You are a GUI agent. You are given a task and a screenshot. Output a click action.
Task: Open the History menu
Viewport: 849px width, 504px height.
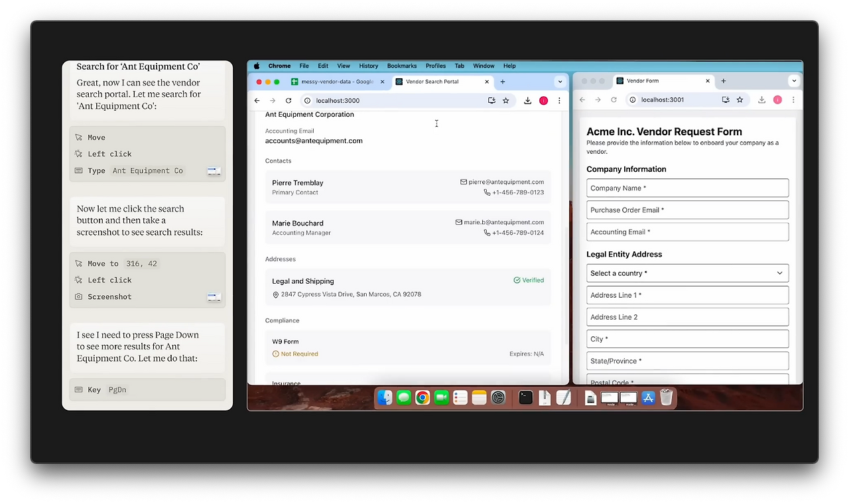(x=369, y=66)
